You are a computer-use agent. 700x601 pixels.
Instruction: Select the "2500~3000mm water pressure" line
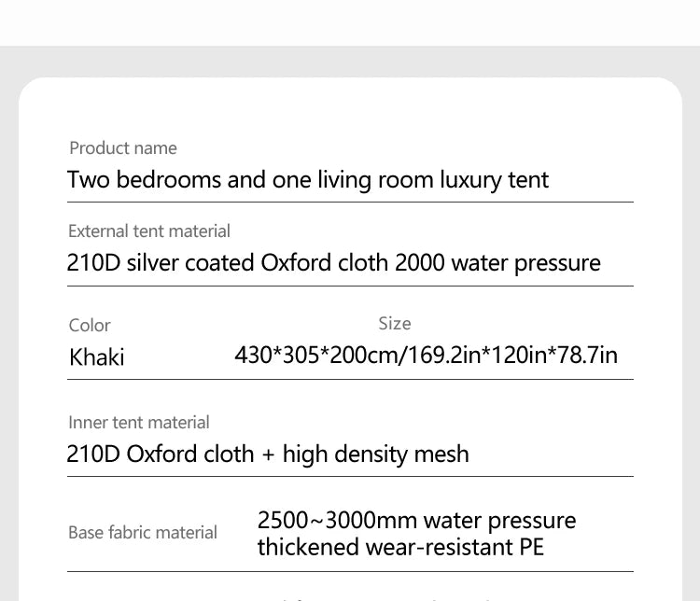pyautogui.click(x=416, y=521)
